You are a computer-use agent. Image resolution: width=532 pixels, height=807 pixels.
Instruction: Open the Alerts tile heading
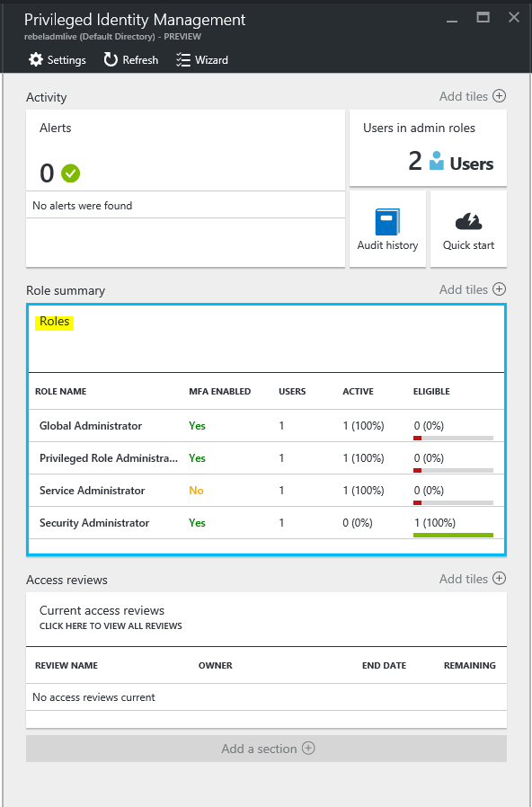click(x=56, y=128)
